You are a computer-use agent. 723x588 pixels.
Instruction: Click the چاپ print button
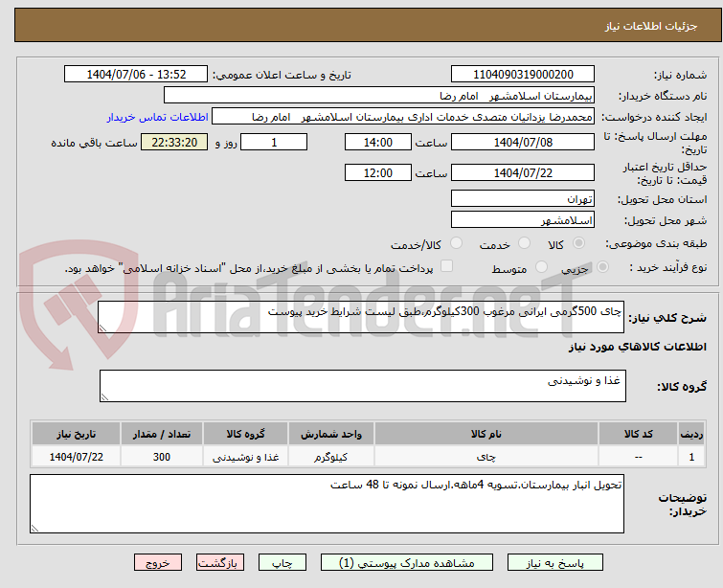point(282,563)
